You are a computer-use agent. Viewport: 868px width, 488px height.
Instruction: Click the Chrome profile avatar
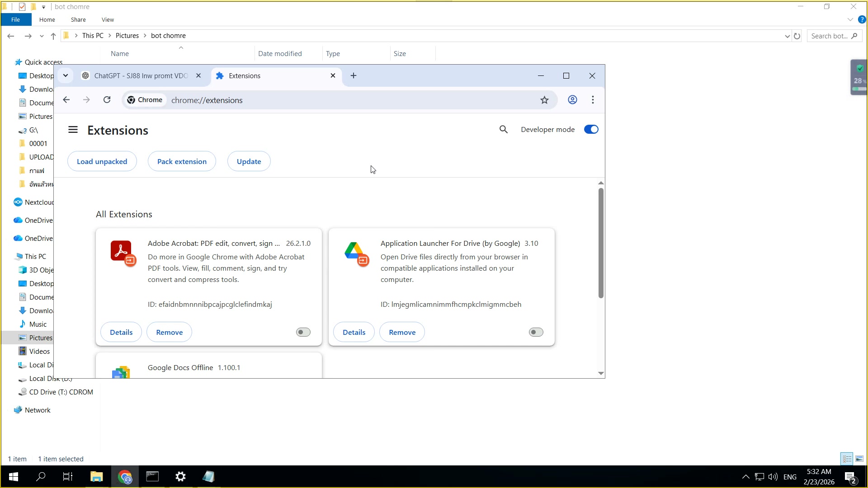click(572, 100)
